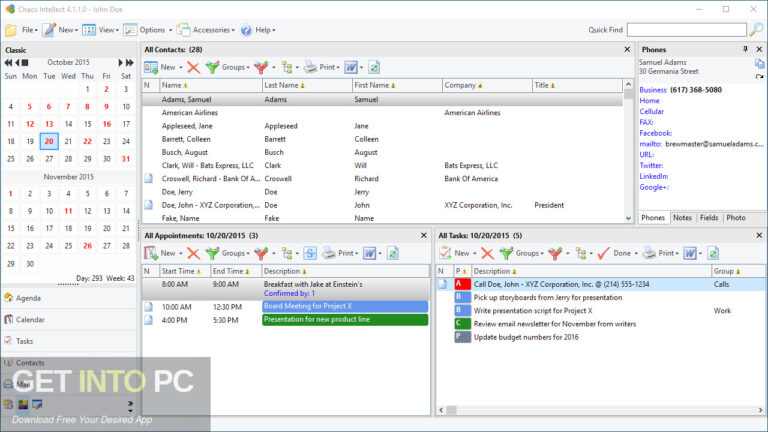Jump forward one year with double-right arrows
Image resolution: width=768 pixels, height=432 pixels.
pyautogui.click(x=129, y=63)
